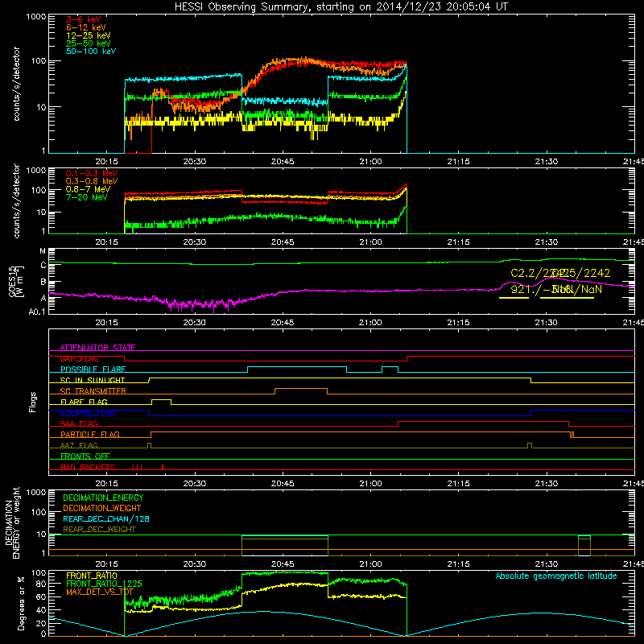Screen dimensions: 644x644
Task: Select the ECLIPSE_FLAG label
Action: 88,413
